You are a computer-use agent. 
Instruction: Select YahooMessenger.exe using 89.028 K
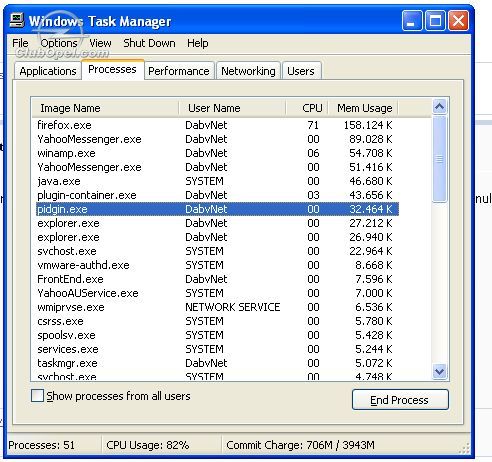coord(217,139)
